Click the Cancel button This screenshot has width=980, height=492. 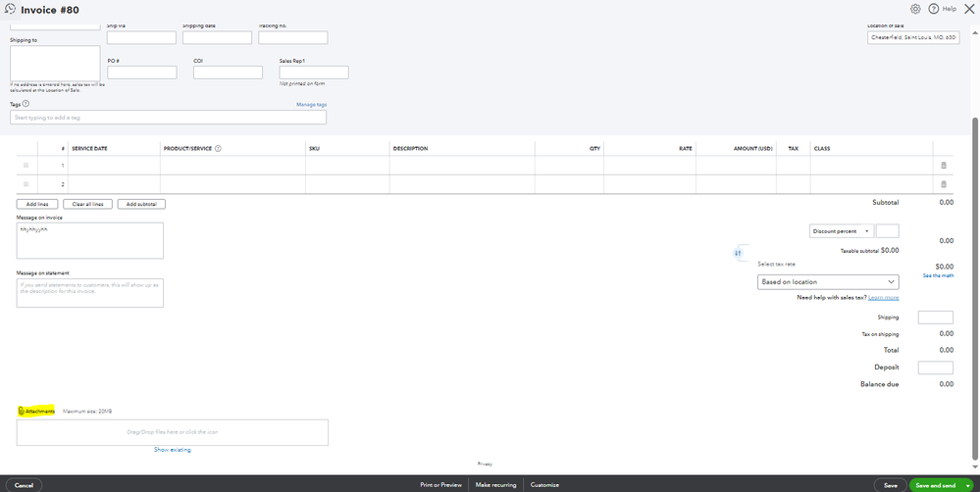coord(24,485)
